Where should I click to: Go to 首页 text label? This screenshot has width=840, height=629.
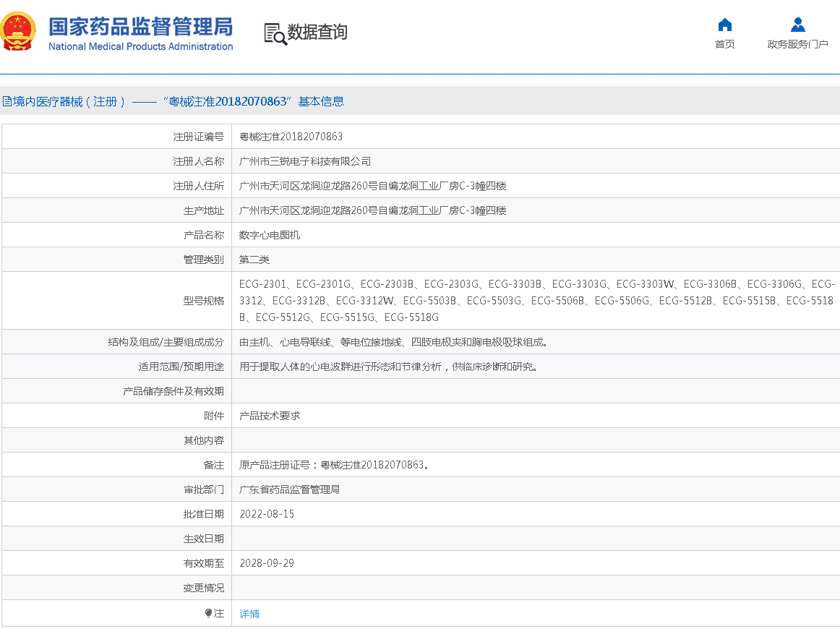tap(724, 45)
